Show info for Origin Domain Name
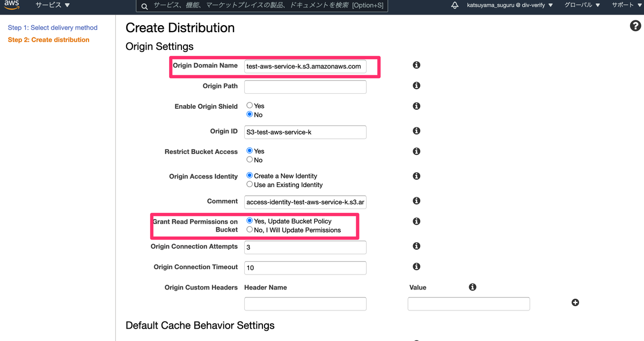Viewport: 644px width, 341px height. pos(416,65)
